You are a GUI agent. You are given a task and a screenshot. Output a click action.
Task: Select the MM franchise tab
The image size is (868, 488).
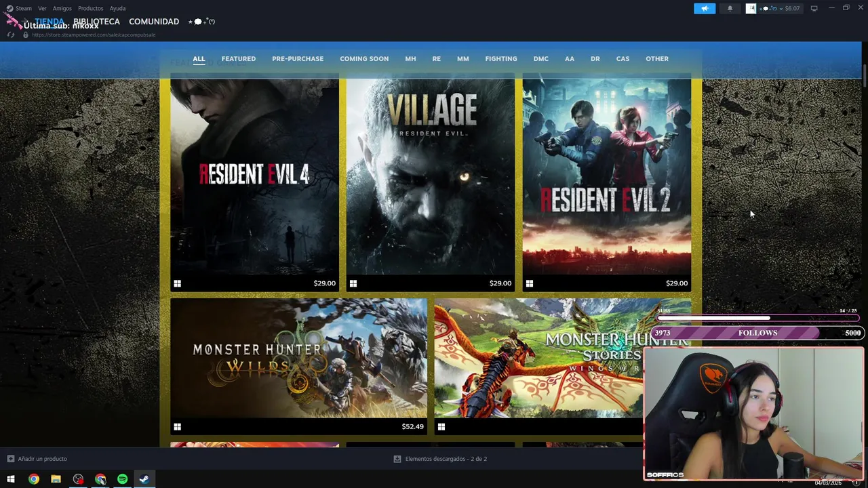tap(463, 59)
